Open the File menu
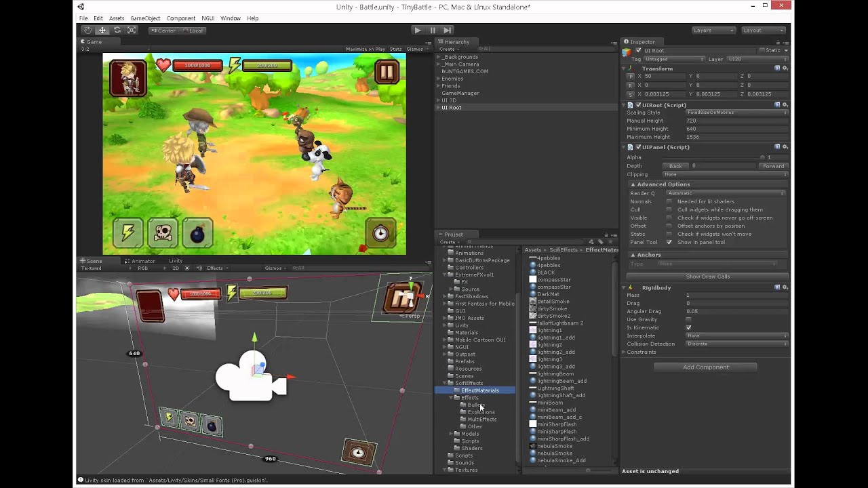Viewport: 868px width, 488px height. [x=83, y=18]
